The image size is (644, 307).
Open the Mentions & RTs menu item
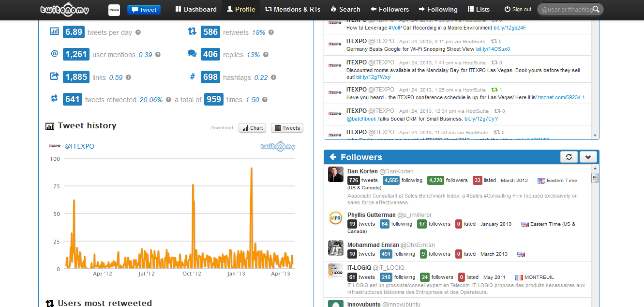[292, 9]
